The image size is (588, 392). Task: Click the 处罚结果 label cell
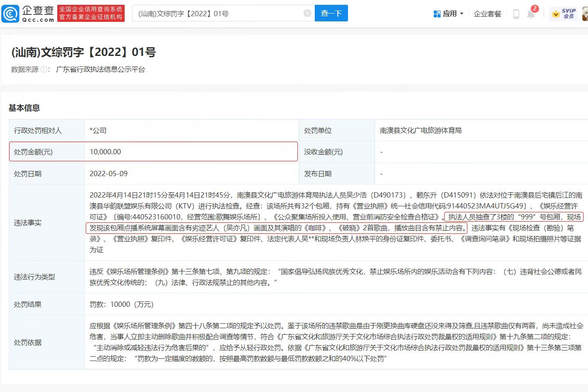pos(47,304)
